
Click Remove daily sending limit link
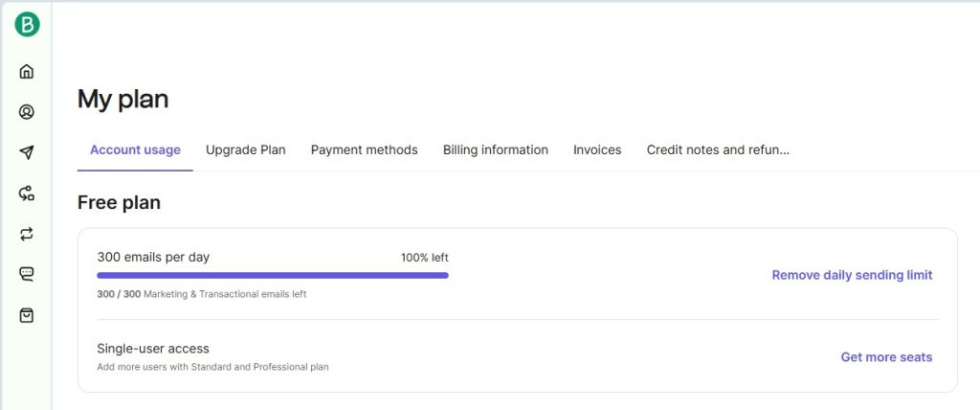[852, 275]
